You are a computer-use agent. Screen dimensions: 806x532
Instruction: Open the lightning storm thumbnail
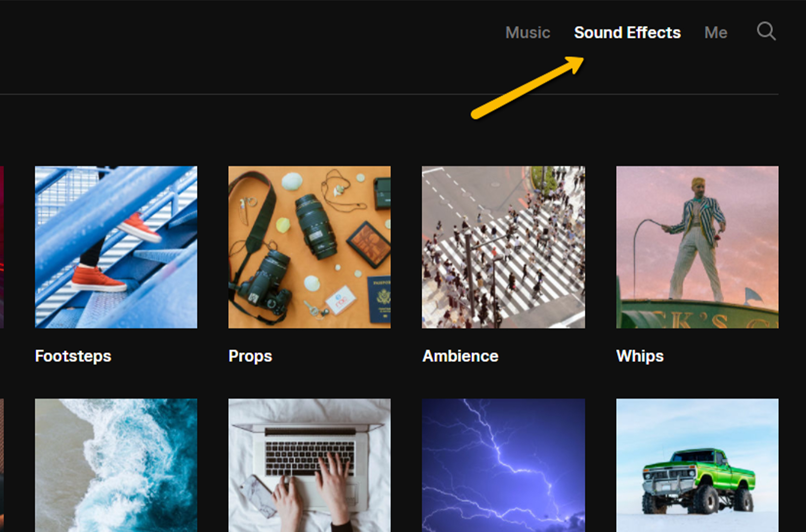tap(503, 465)
